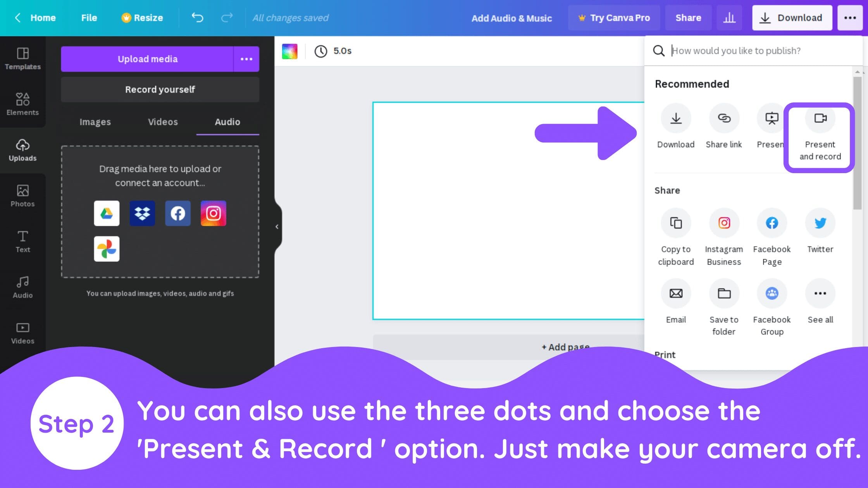Select the Canva magic color swatch icon
The width and height of the screenshot is (868, 488).
[289, 51]
